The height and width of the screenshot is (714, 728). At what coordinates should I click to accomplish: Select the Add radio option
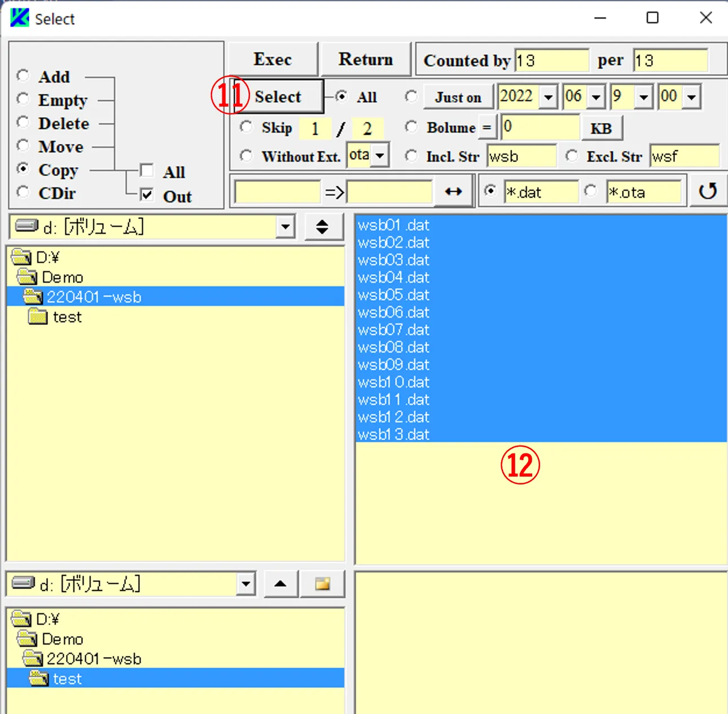(23, 76)
